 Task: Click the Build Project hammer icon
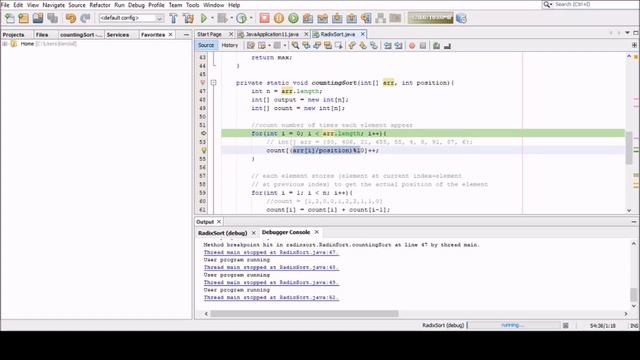click(x=173, y=18)
